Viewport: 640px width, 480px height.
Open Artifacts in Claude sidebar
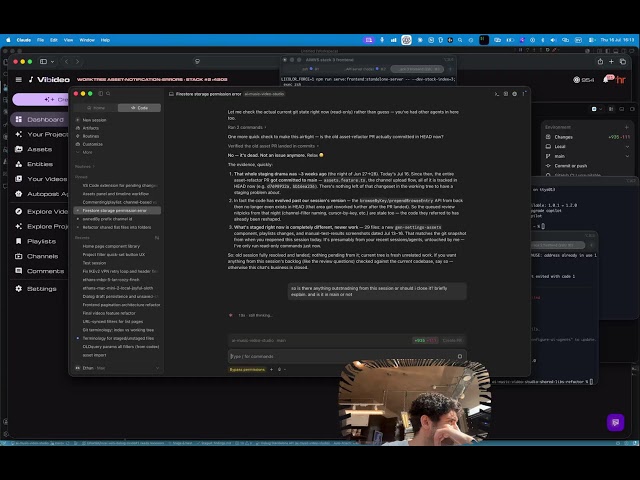[91, 128]
